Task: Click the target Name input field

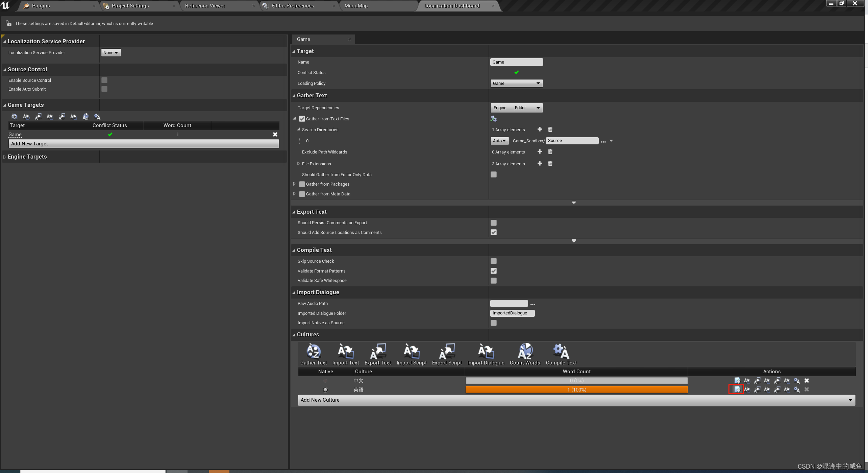Action: coord(516,62)
